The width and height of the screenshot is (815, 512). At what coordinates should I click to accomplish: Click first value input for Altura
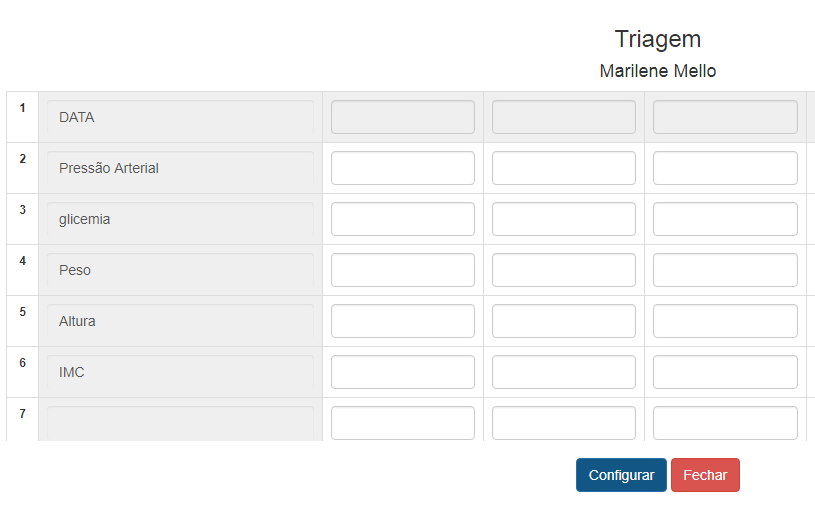pyautogui.click(x=403, y=321)
